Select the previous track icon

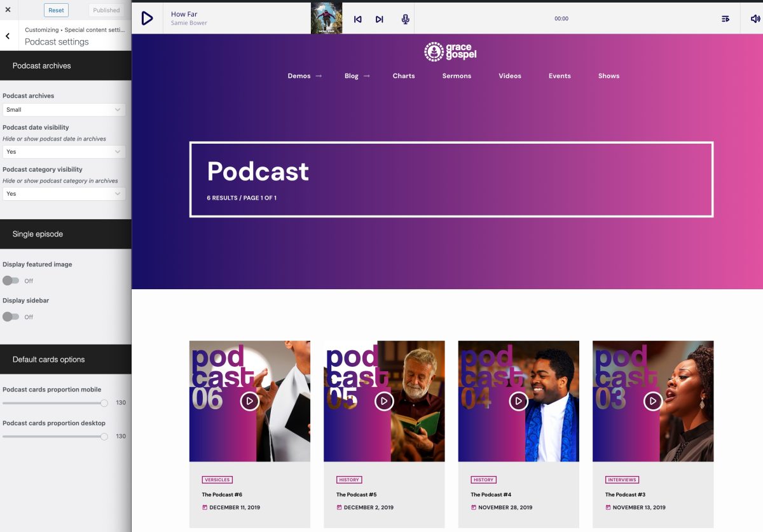pos(357,19)
